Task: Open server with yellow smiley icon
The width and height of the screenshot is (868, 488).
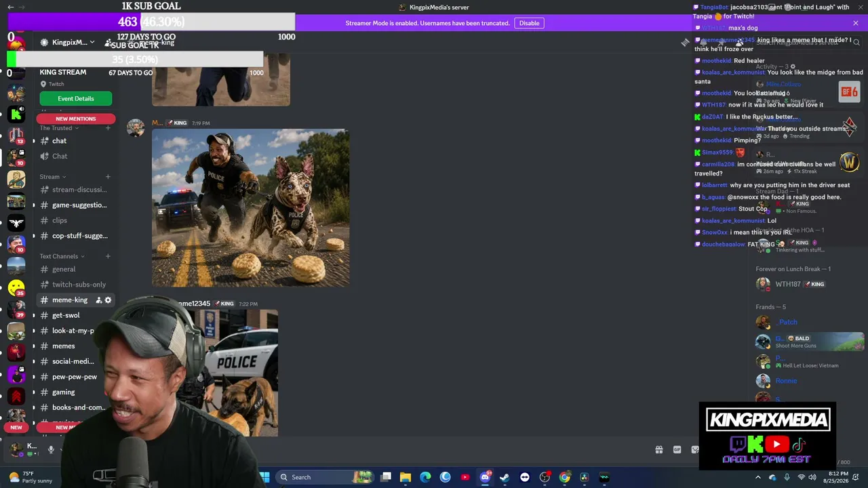Action: 16,288
